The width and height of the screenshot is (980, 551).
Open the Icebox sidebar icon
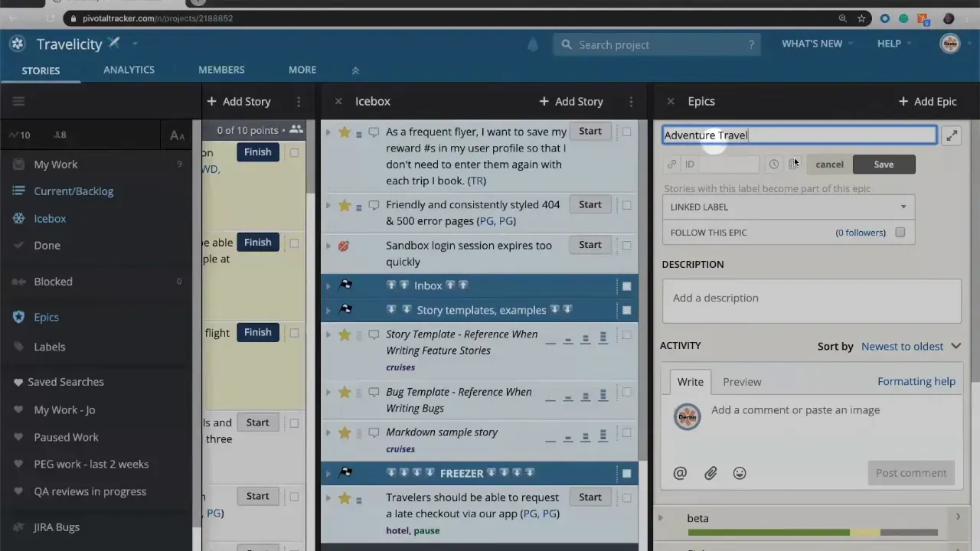[18, 218]
